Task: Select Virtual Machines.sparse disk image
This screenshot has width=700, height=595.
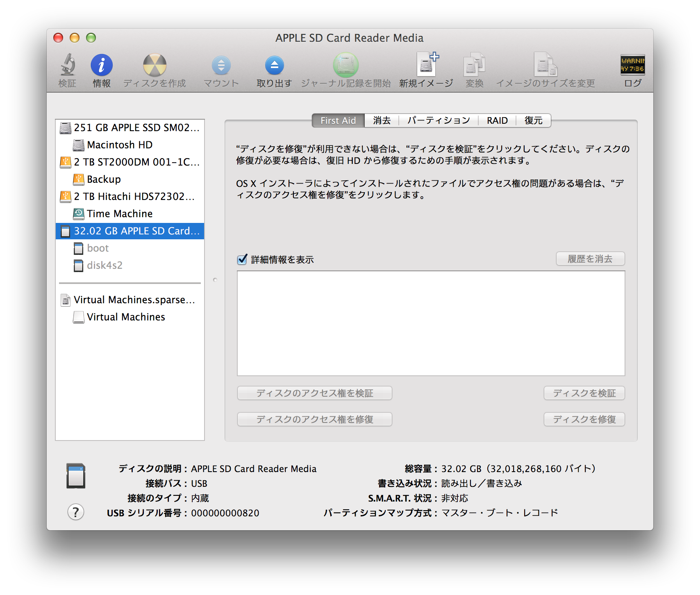Action: 134,300
